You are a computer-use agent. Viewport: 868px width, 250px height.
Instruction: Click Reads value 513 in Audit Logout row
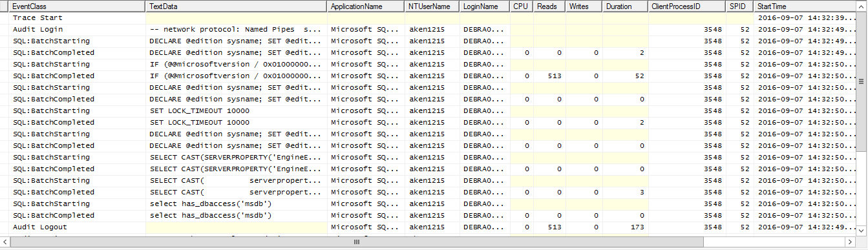[x=555, y=227]
